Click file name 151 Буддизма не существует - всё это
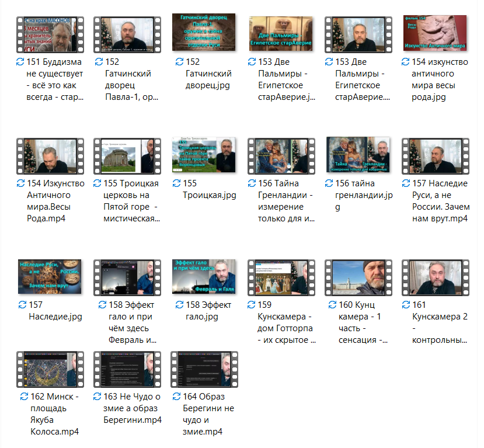 point(55,79)
